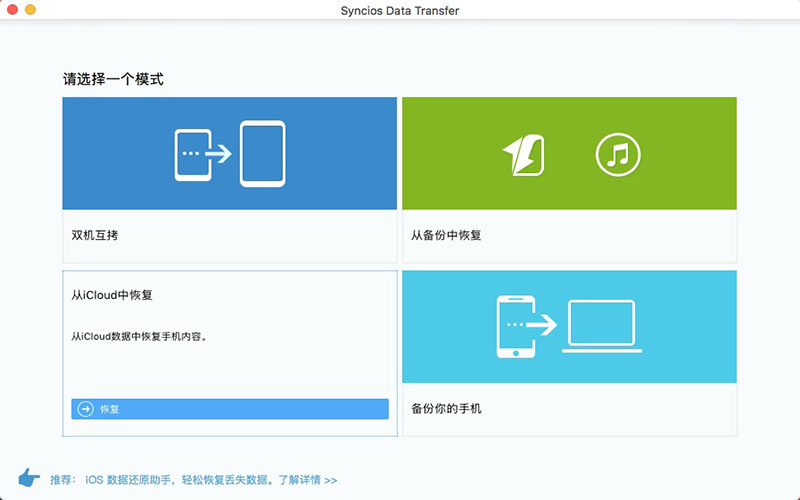800x500 pixels.
Task: Open the 从备份中恢复 mode card
Action: 569,180
